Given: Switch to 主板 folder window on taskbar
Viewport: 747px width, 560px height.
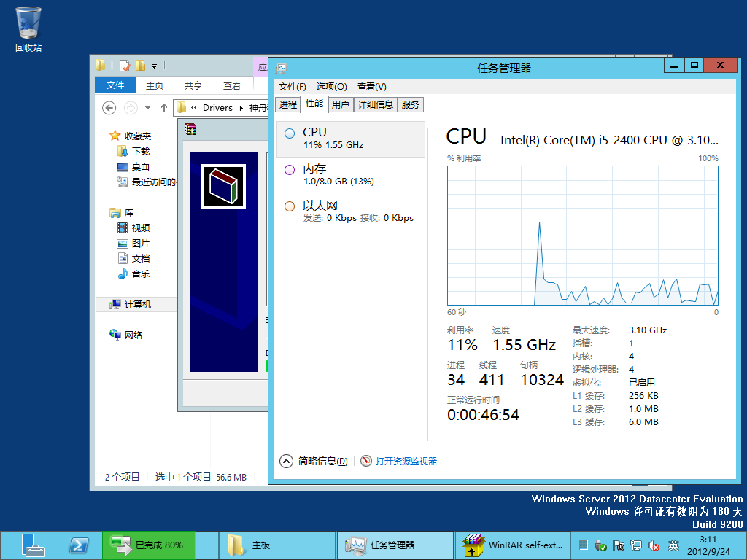Looking at the screenshot, I should click(x=277, y=545).
